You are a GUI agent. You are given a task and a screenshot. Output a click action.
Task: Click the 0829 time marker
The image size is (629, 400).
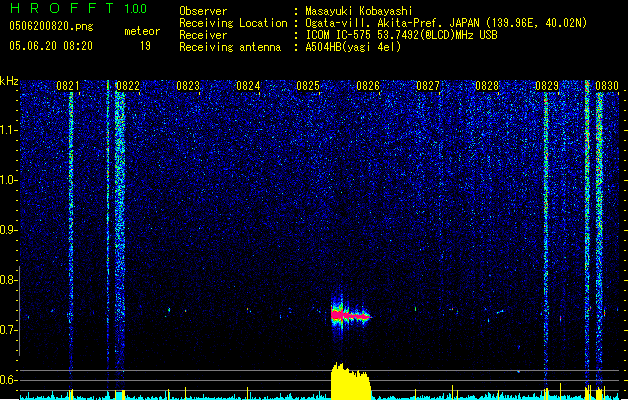point(547,86)
